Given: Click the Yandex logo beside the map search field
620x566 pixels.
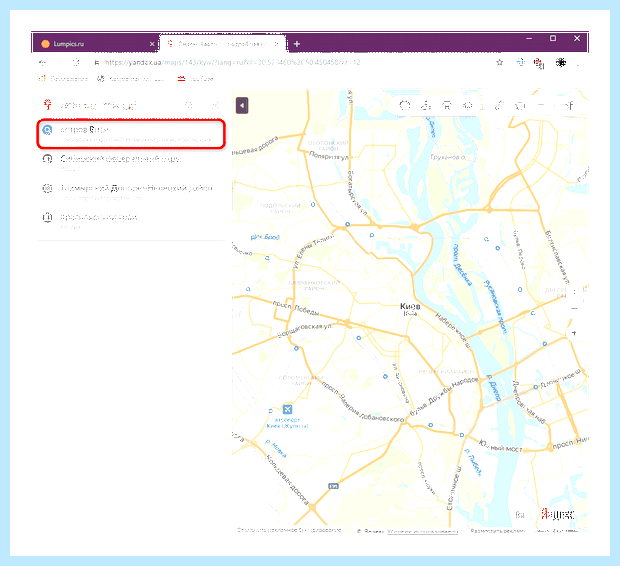Looking at the screenshot, I should (x=47, y=105).
